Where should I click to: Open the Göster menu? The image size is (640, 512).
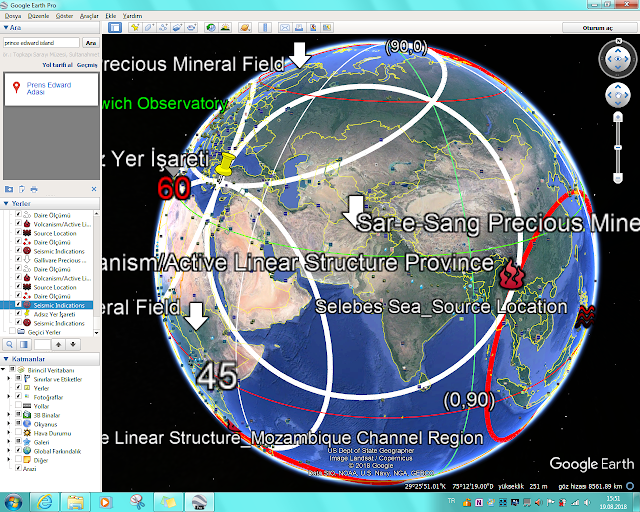(64, 16)
